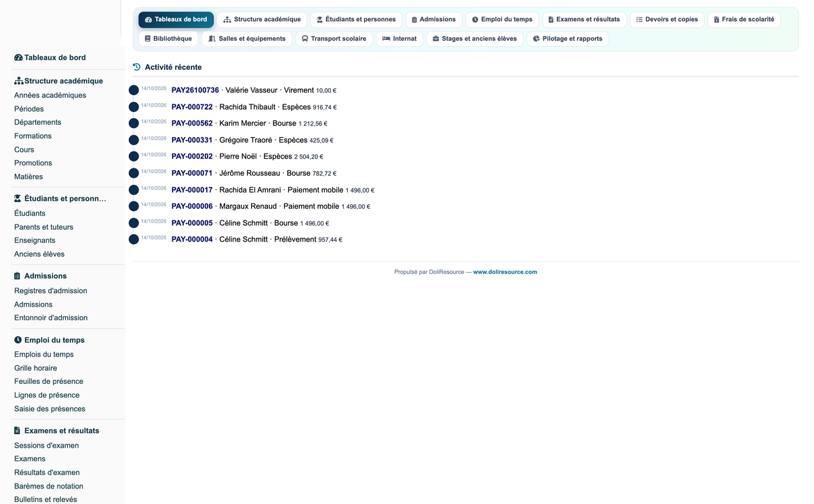
Task: Click timeline dot for PAY-000017
Action: point(134,190)
